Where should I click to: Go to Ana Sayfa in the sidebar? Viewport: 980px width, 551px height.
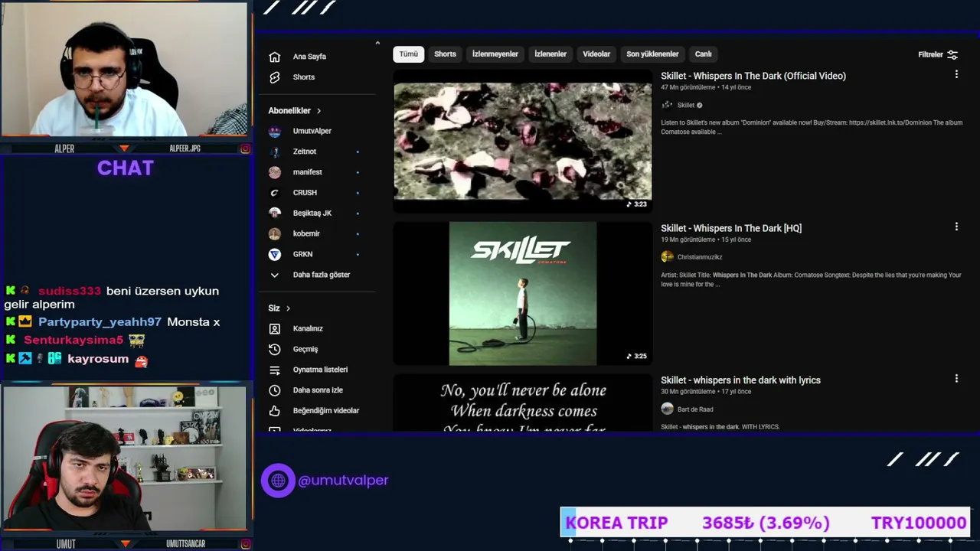[x=309, y=57]
